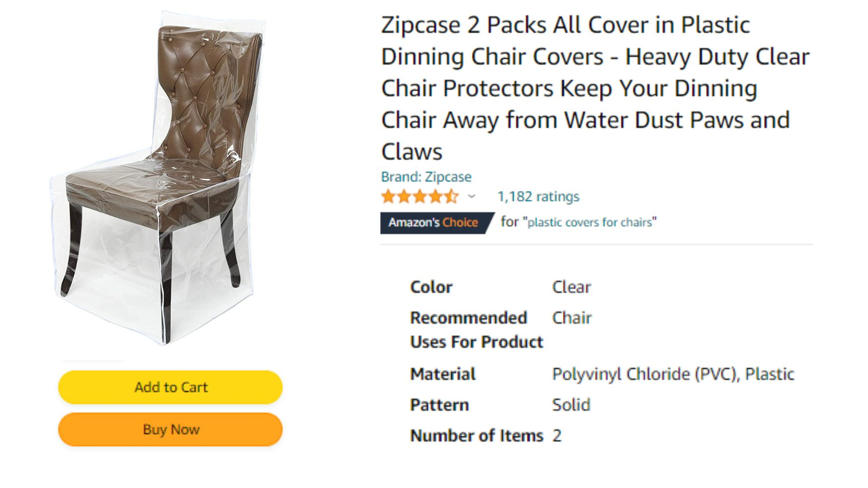Expand the star rating dropdown chevron
The image size is (868, 488).
pos(472,197)
